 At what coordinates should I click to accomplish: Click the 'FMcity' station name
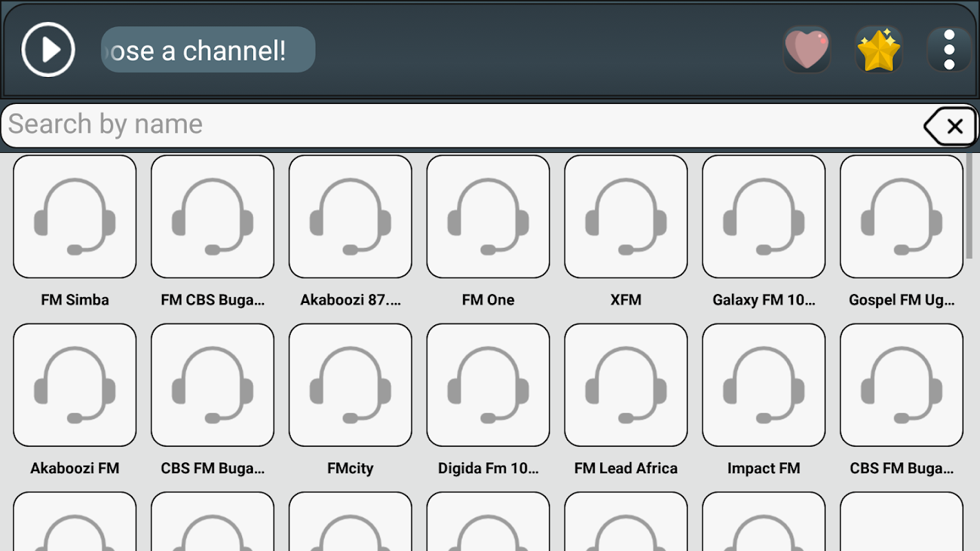(x=351, y=468)
